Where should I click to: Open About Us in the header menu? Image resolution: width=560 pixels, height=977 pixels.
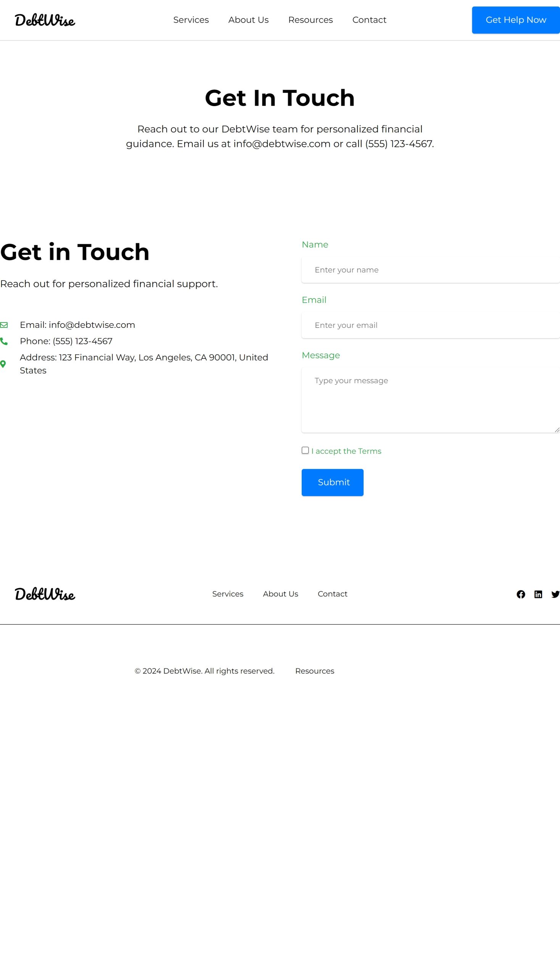pos(248,20)
